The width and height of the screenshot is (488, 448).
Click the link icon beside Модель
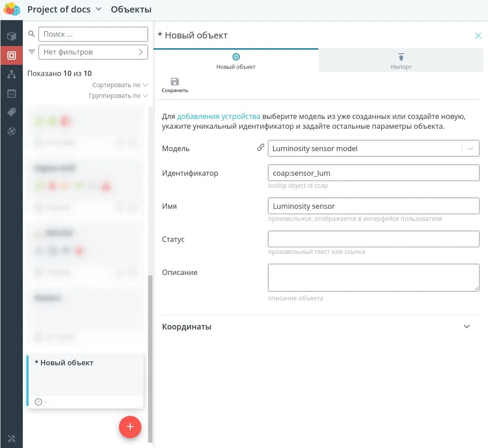click(x=260, y=148)
